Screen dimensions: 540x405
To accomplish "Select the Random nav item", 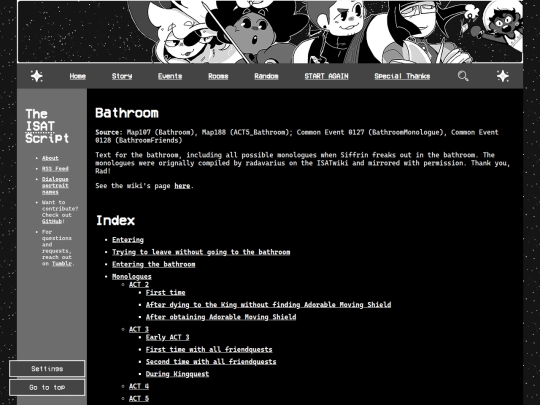I will click(x=266, y=76).
